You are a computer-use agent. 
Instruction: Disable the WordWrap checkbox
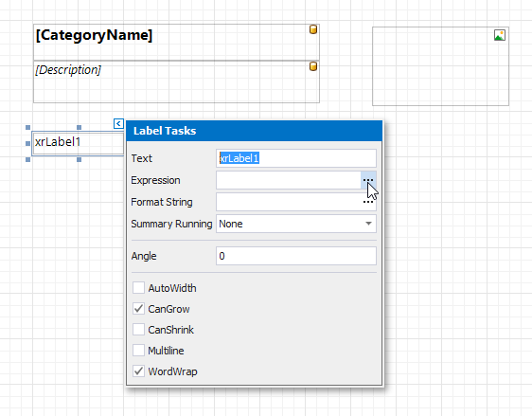[138, 371]
